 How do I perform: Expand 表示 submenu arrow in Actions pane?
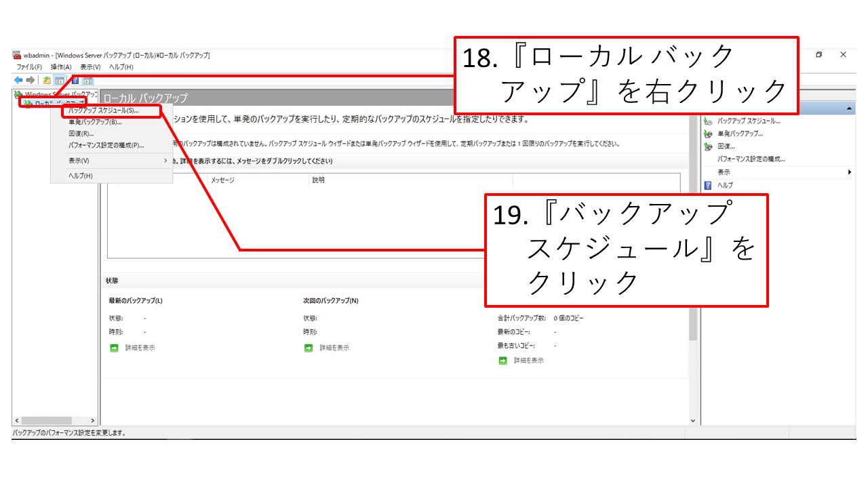coord(850,172)
